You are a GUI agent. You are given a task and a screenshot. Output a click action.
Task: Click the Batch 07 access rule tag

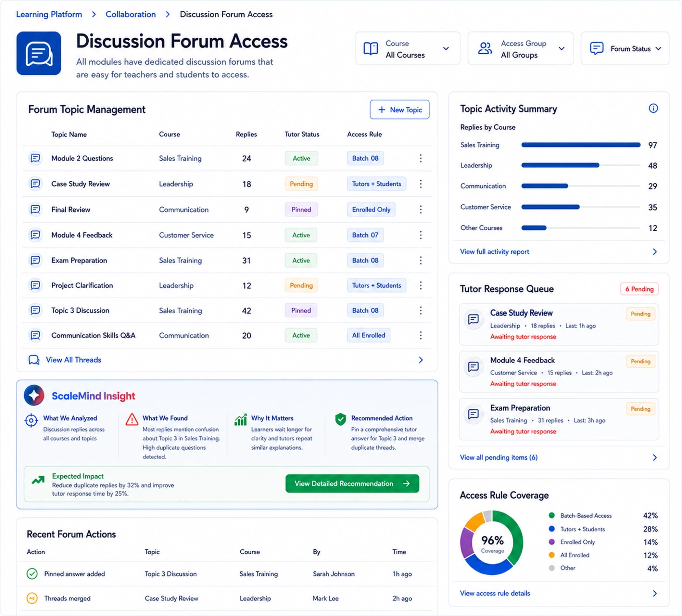coord(365,235)
